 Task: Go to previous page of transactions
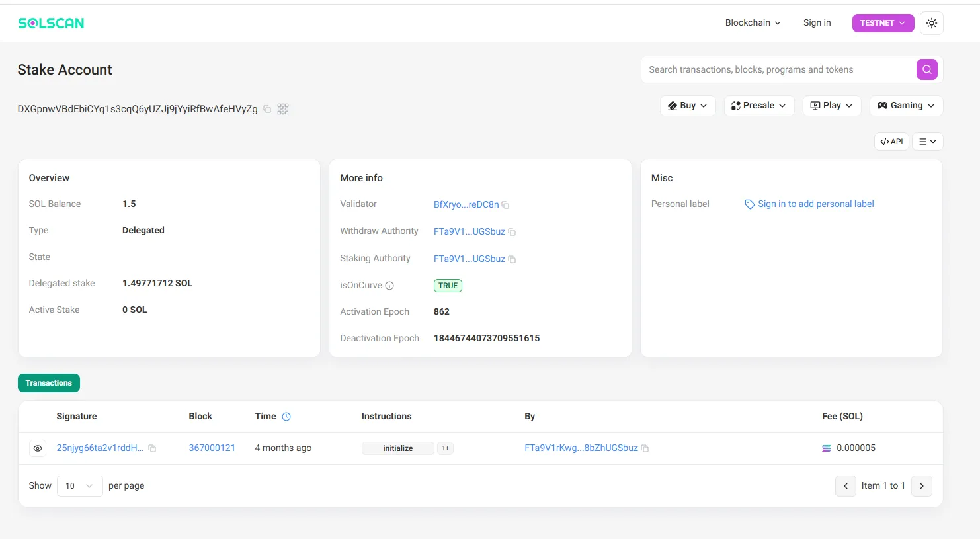pos(845,486)
